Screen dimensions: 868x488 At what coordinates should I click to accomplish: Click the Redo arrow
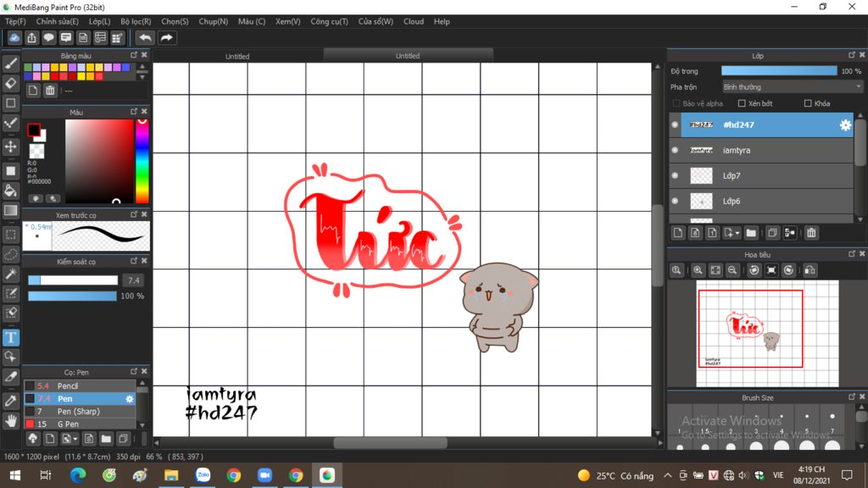(x=166, y=37)
